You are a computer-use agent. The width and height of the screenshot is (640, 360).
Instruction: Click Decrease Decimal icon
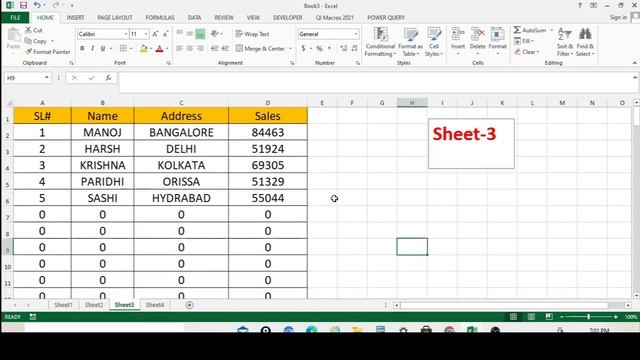coord(354,49)
